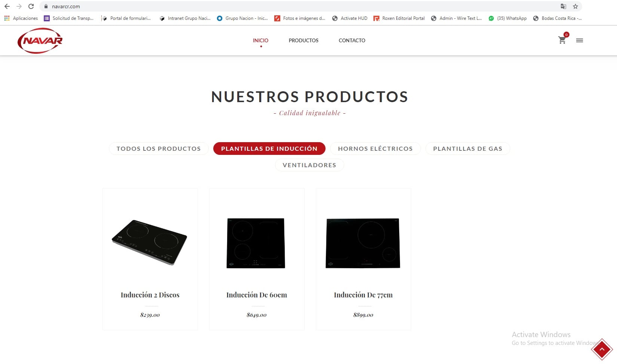Show the Plantillas De Gas category

point(468,149)
